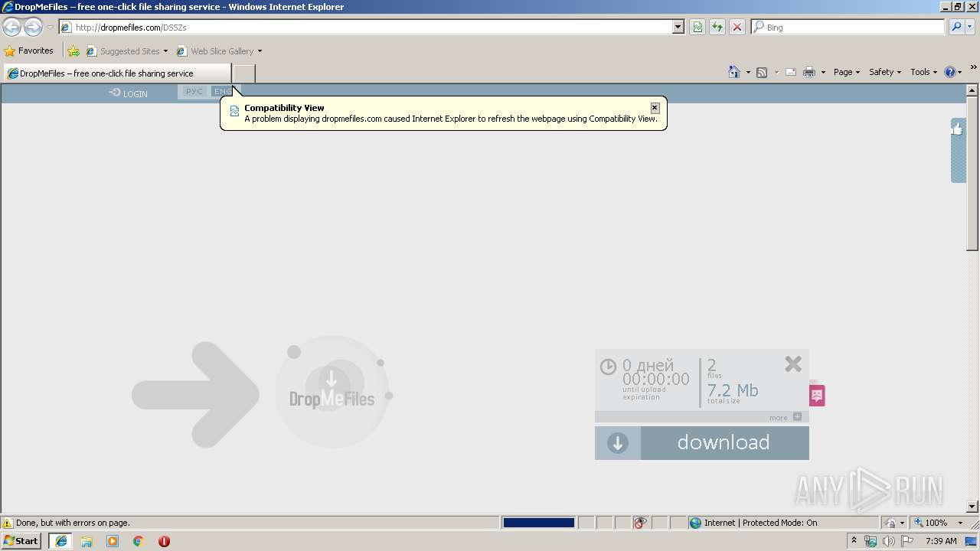
Task: Click the Bing search input field
Action: (x=848, y=27)
